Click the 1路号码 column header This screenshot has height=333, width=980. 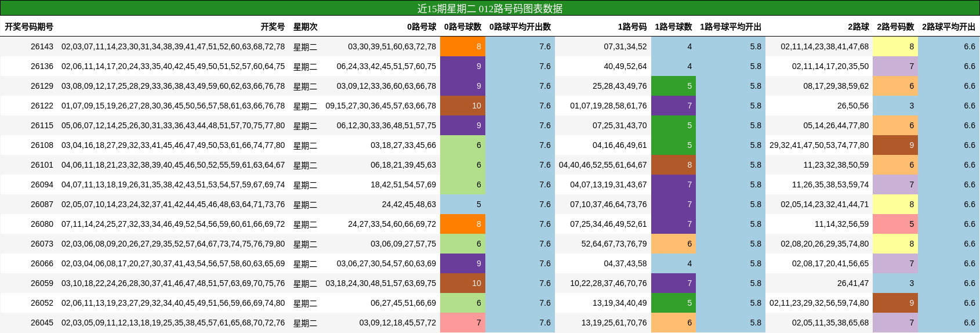coord(632,27)
